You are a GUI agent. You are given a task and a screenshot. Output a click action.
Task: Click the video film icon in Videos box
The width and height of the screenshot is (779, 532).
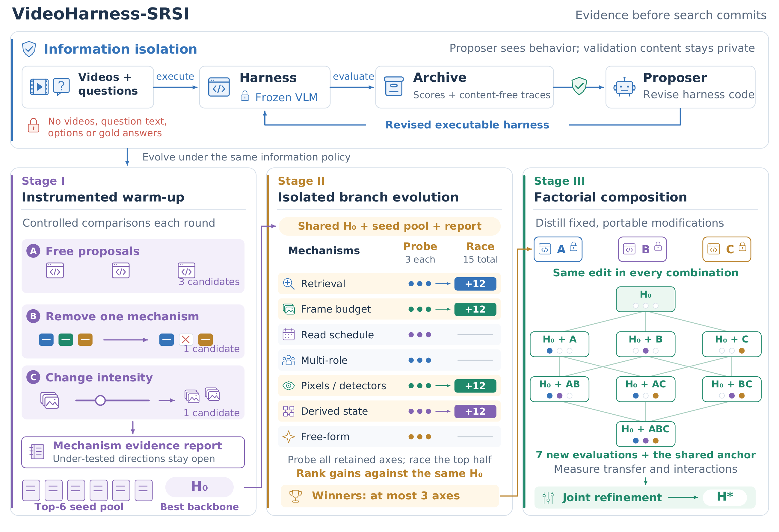point(39,87)
